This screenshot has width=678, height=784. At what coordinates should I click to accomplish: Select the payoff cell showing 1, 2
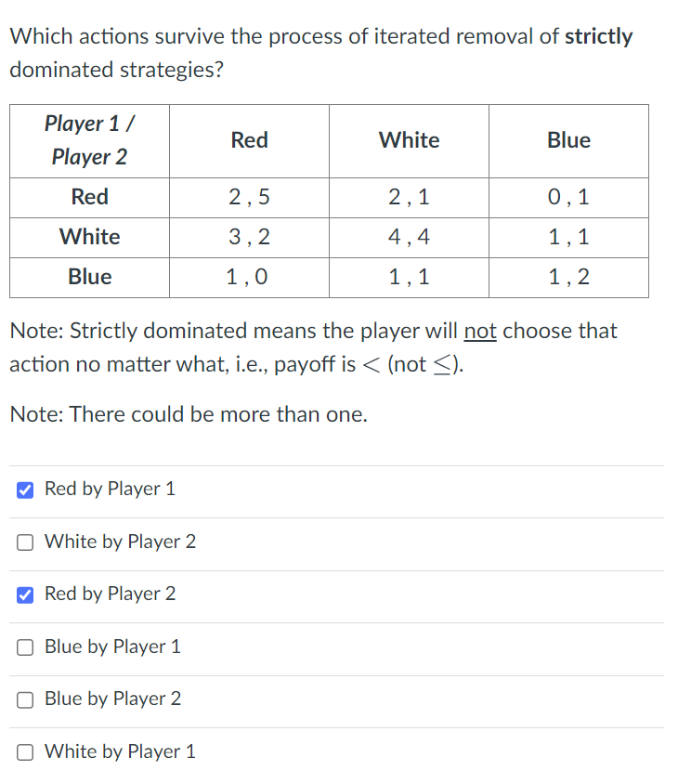[568, 277]
